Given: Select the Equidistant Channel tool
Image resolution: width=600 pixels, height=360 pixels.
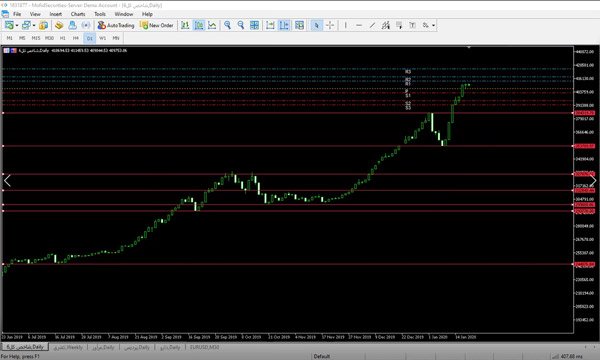Looking at the screenshot, I should click(x=386, y=25).
